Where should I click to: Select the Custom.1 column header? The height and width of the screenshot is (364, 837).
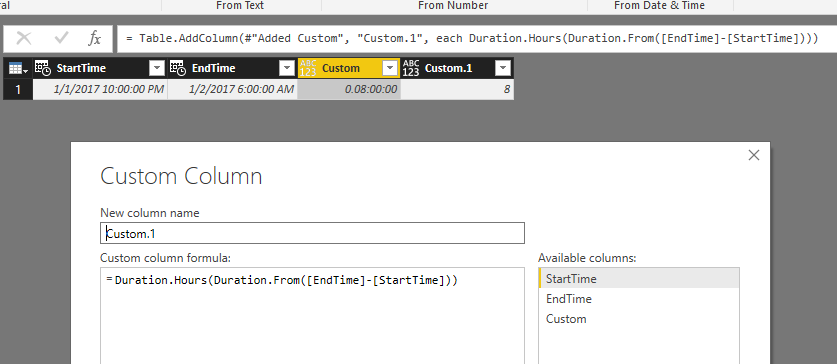457,68
